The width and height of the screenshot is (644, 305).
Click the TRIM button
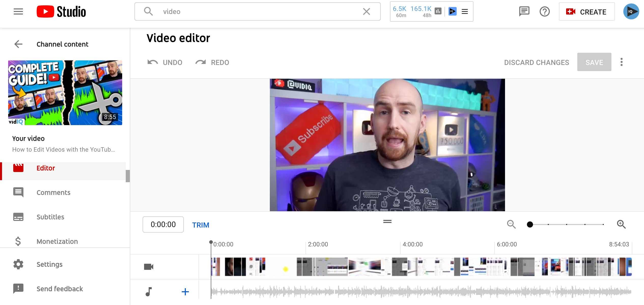201,225
